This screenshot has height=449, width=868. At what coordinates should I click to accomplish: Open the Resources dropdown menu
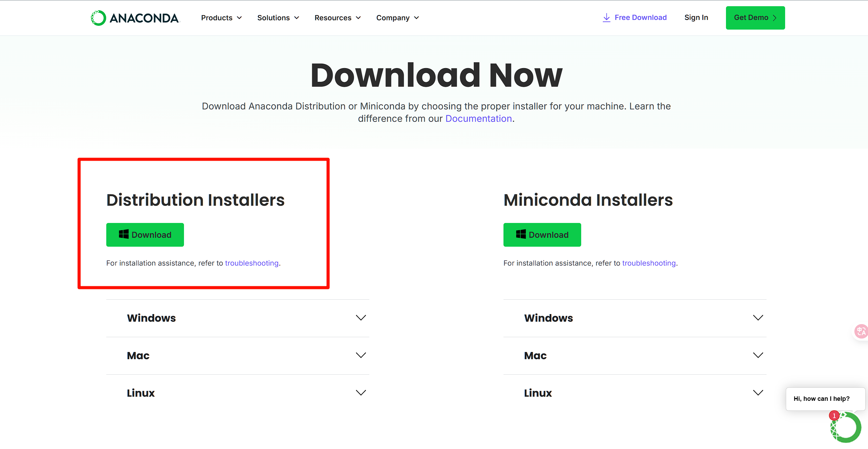click(x=337, y=18)
